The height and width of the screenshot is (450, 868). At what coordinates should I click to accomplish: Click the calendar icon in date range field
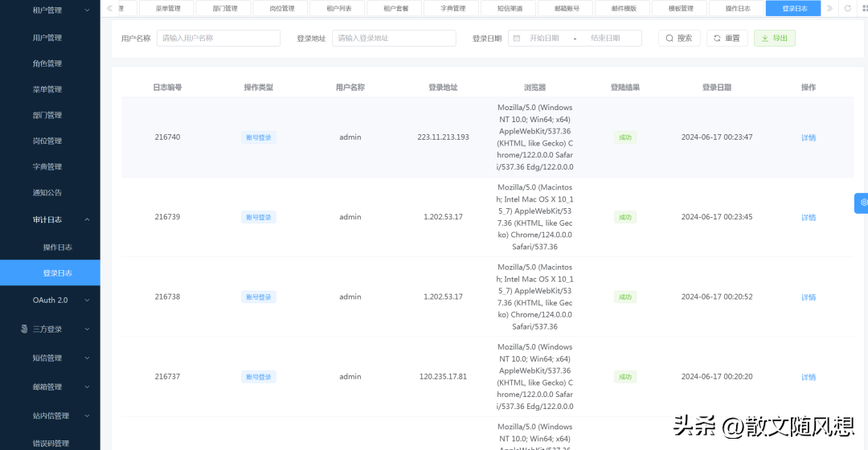[517, 39]
